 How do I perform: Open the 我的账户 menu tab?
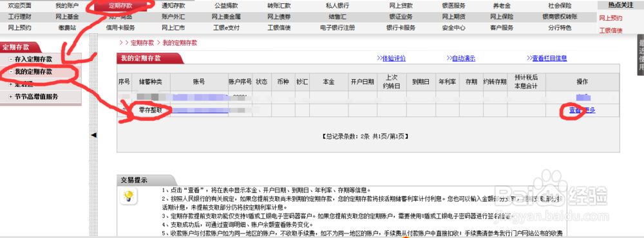click(67, 6)
